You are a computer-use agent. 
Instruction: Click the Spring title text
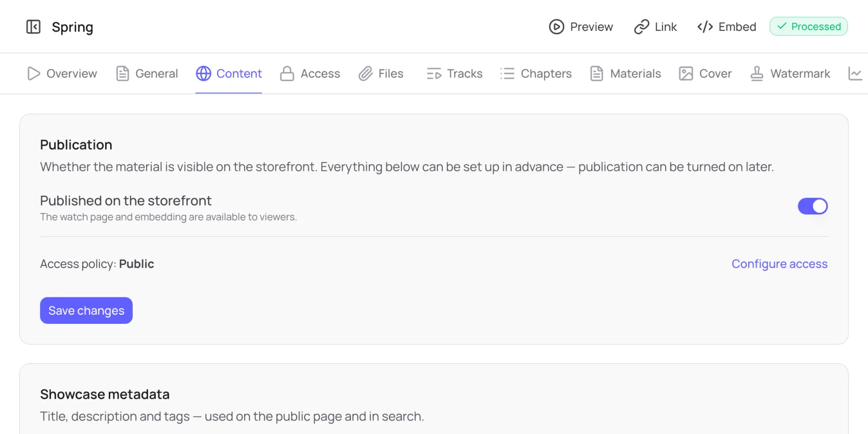coord(73,27)
